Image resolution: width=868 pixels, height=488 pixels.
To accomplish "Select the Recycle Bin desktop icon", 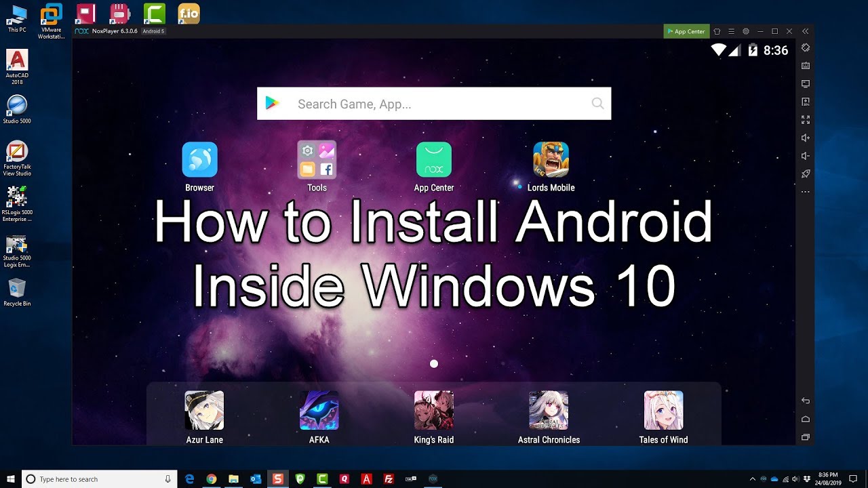I will tap(17, 293).
